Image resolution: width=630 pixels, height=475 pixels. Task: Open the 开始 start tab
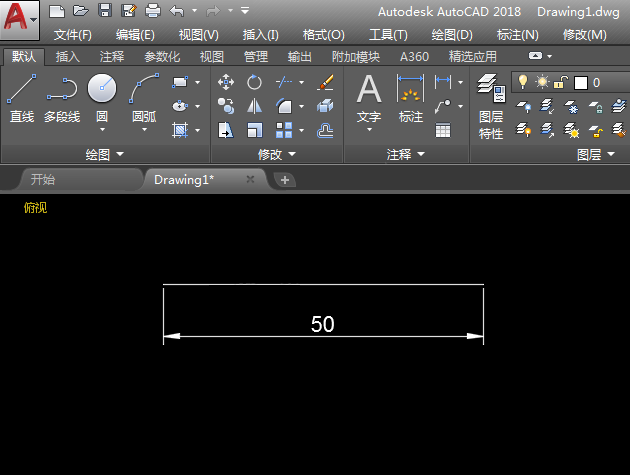pos(43,179)
